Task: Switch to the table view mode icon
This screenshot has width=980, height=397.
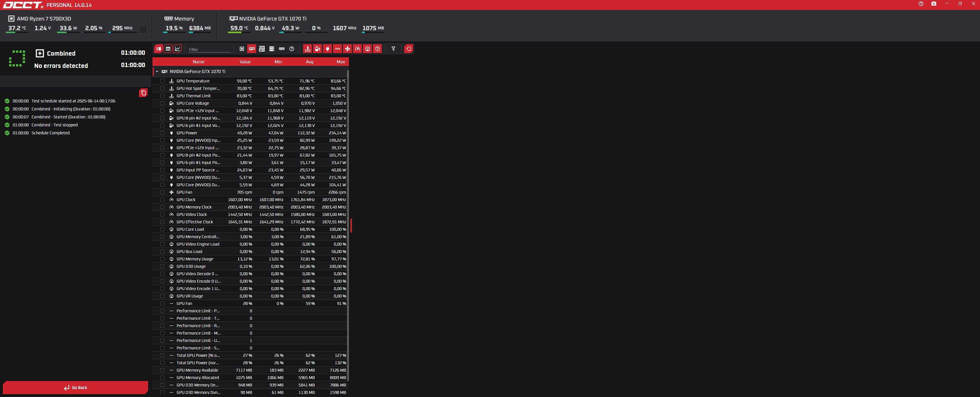Action: (168, 49)
